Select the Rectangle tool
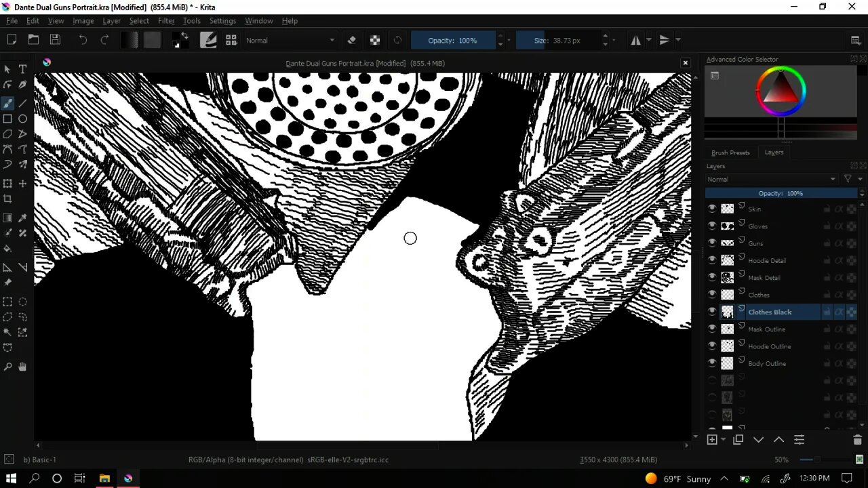 7,119
